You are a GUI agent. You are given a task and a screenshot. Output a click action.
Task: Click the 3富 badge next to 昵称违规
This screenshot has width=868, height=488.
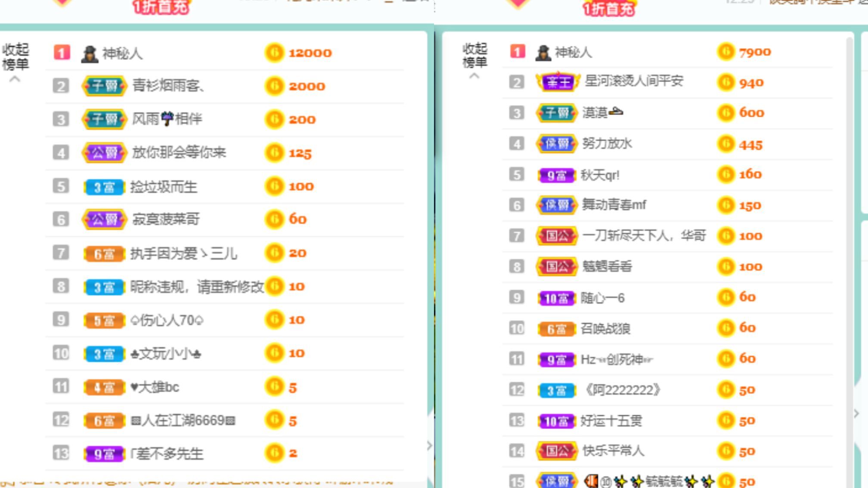pyautogui.click(x=104, y=287)
